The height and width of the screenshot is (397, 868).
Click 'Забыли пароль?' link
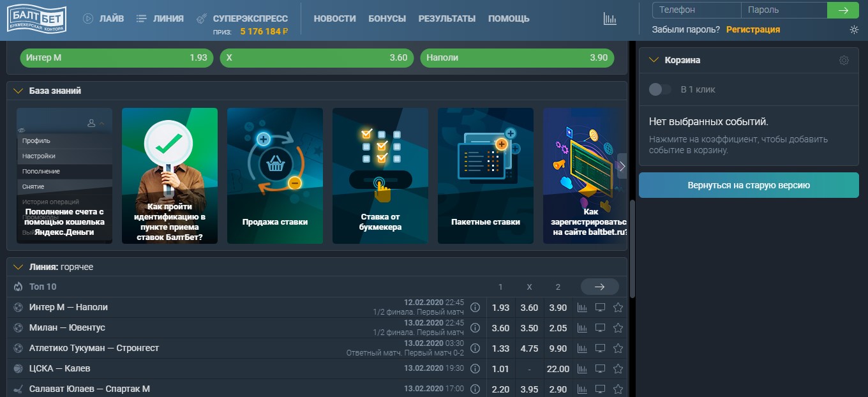(x=686, y=29)
